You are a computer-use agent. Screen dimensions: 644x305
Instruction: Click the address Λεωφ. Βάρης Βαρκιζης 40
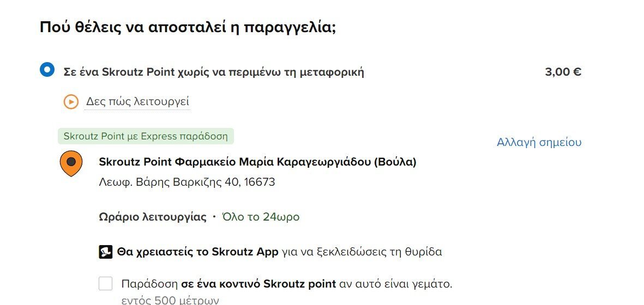(x=166, y=181)
